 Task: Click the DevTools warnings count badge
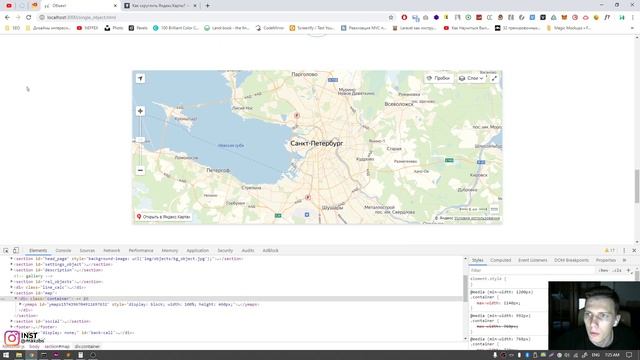point(609,250)
